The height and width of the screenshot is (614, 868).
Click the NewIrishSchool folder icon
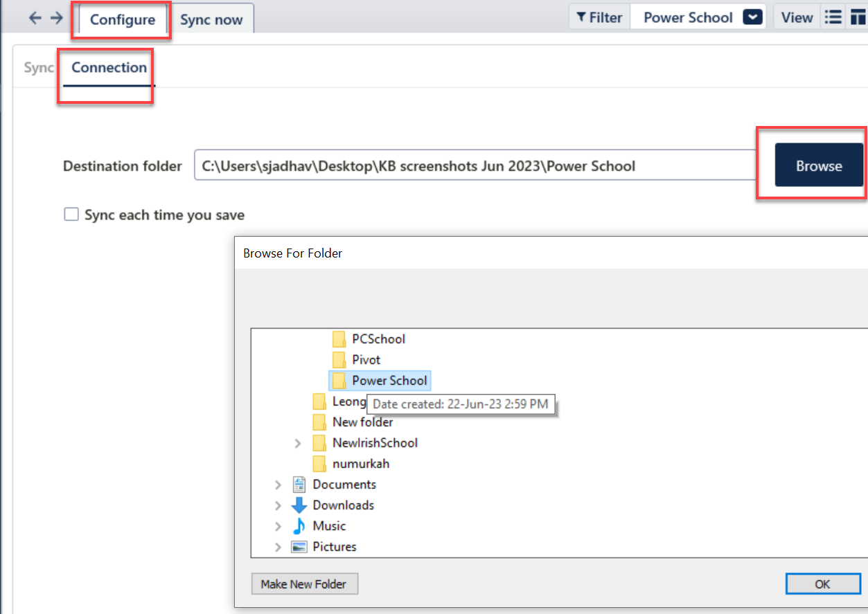pyautogui.click(x=319, y=443)
